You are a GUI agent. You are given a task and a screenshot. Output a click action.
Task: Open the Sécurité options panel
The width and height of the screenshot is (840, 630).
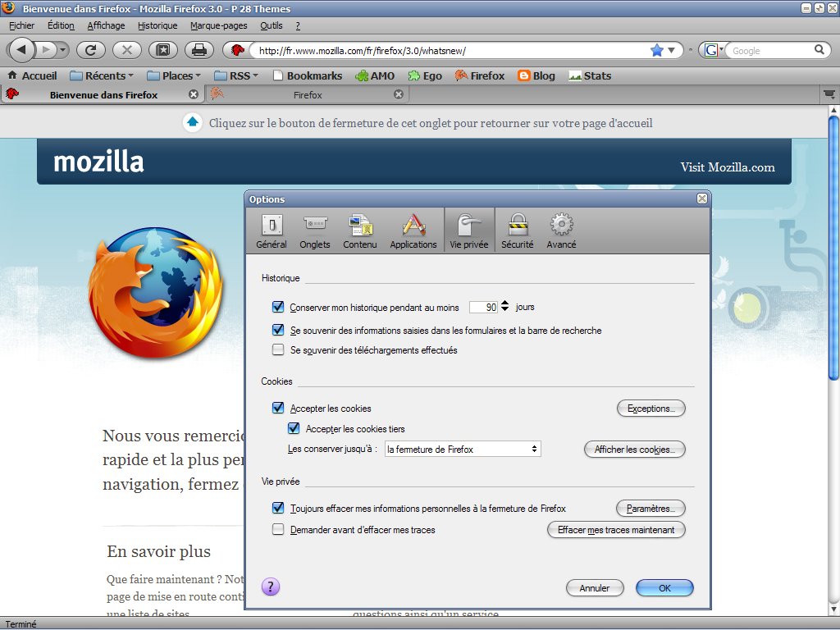pyautogui.click(x=518, y=231)
